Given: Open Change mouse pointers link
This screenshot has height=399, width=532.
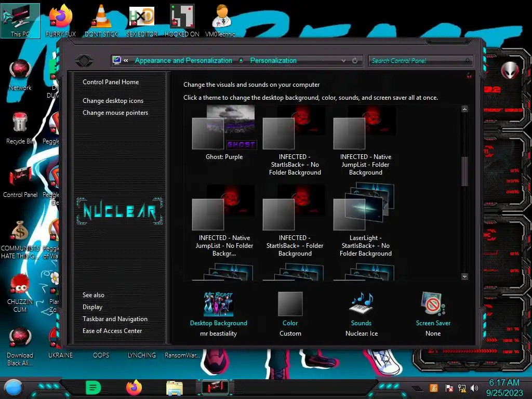Looking at the screenshot, I should pos(115,113).
